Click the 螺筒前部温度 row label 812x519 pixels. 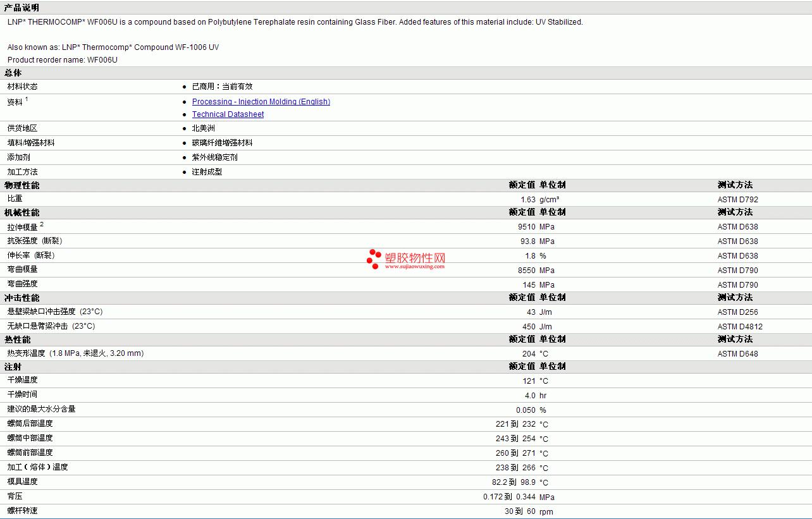click(x=30, y=453)
